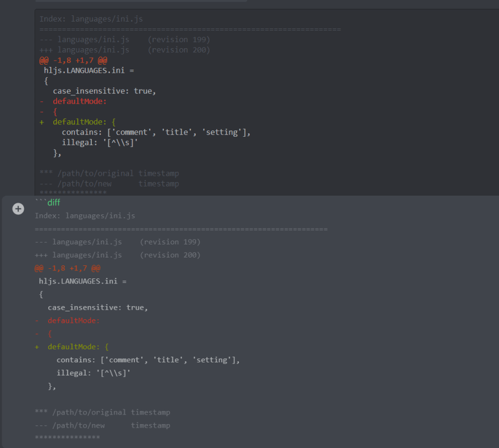Click the closing "}," line in the message draft
Screen dimensions: 499x448
pos(52,386)
